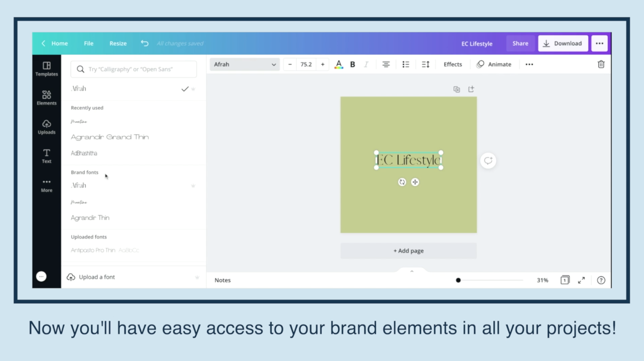Open the Elements sidebar panel
Viewport: 644px width, 361px height.
[47, 98]
